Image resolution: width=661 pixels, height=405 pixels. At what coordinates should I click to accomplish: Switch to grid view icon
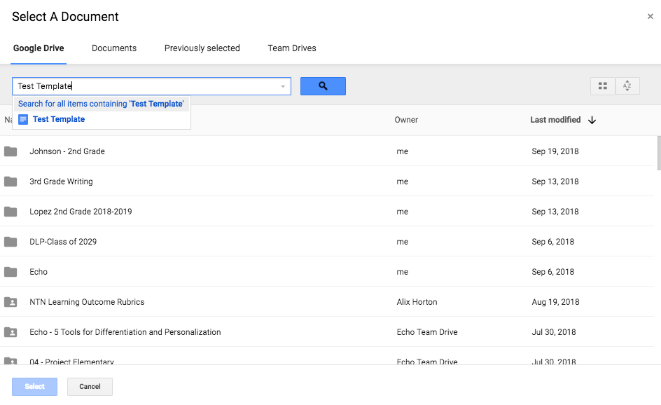point(602,87)
